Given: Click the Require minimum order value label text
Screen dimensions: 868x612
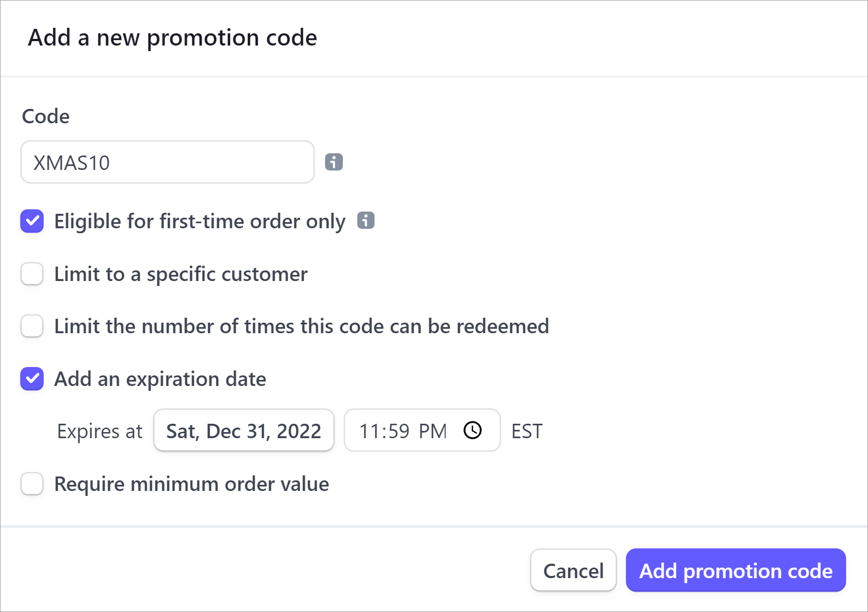Looking at the screenshot, I should click(191, 484).
